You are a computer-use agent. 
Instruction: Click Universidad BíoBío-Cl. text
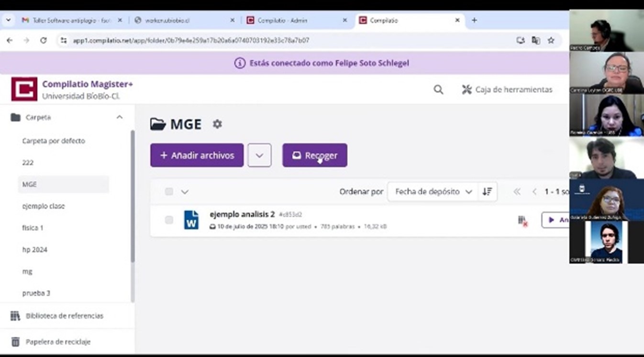click(x=81, y=96)
